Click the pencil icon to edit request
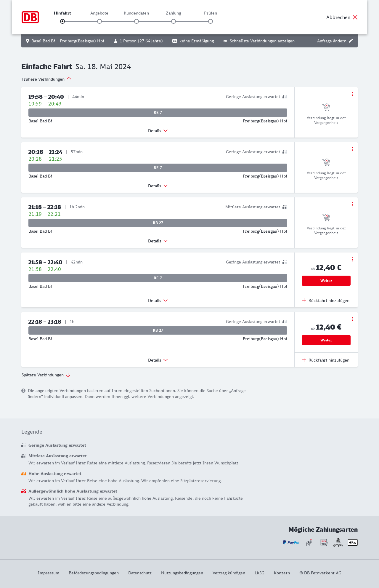The width and height of the screenshot is (379, 588). 351,41
